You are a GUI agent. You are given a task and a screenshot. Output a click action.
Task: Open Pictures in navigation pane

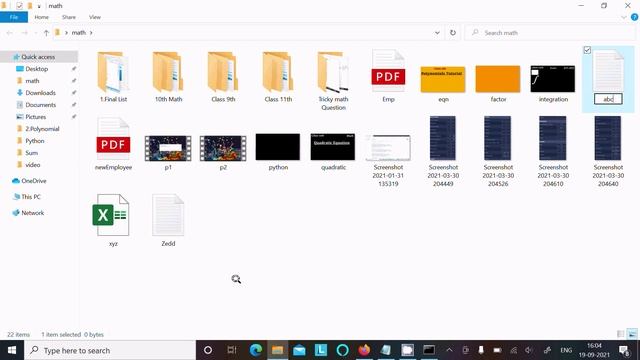click(36, 117)
